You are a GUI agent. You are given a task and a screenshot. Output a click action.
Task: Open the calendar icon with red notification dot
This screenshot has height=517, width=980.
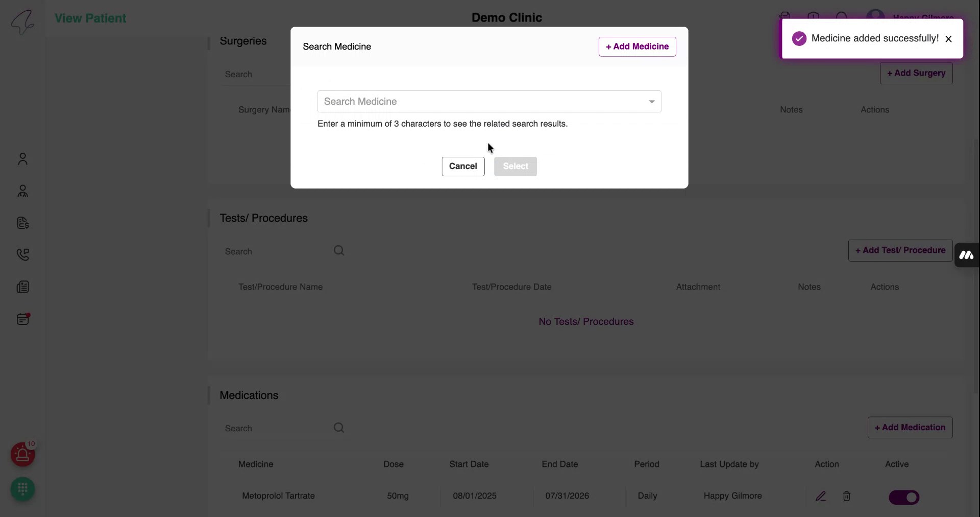(x=23, y=319)
